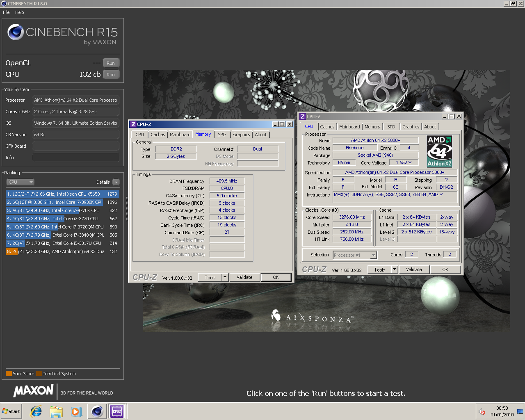Open Windows Media Player from taskbar
Viewport: 525px width, 420px height.
[76, 411]
